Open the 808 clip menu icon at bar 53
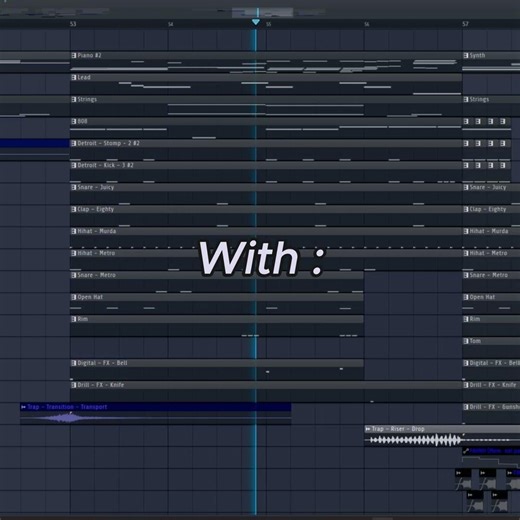520x520 pixels. (74, 121)
